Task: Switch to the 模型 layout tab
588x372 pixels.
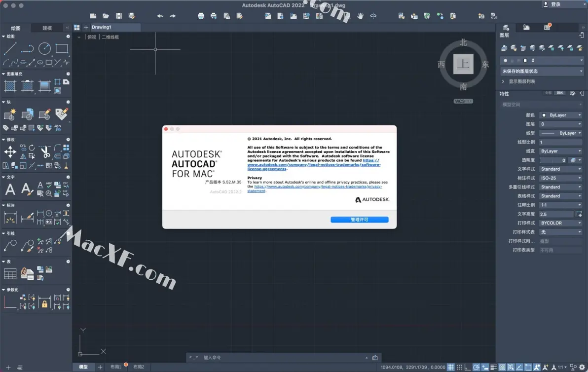Action: [x=83, y=367]
